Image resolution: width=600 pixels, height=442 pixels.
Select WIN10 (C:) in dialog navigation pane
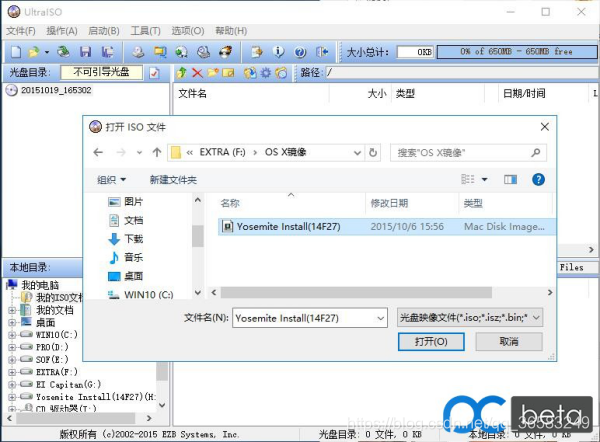141,295
